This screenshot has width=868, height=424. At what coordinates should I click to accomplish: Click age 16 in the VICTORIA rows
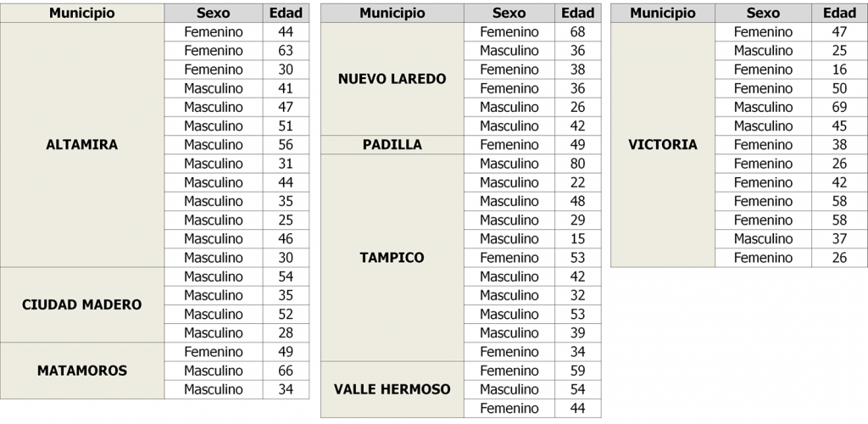coord(839,70)
